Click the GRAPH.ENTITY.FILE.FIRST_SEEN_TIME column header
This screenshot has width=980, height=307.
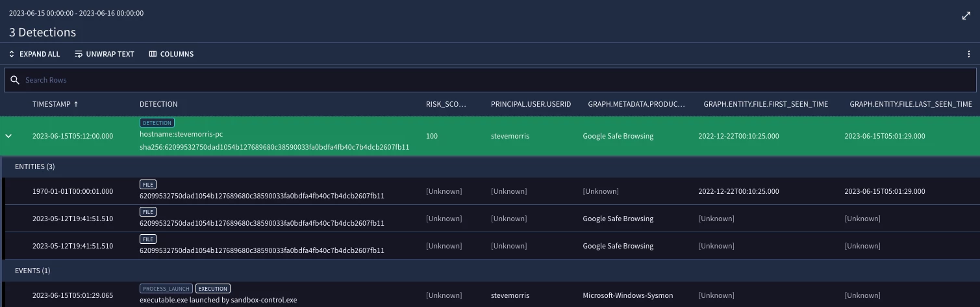[766, 104]
